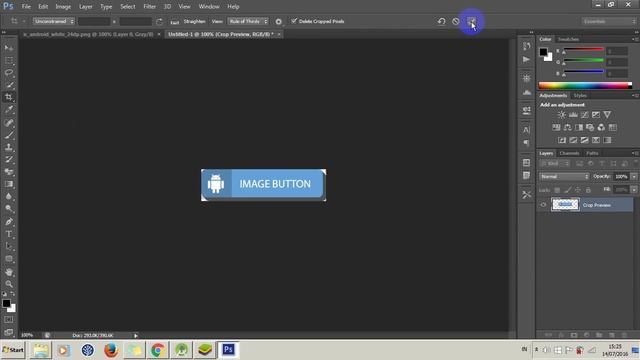Add a Curves adjustment

[x=584, y=115]
